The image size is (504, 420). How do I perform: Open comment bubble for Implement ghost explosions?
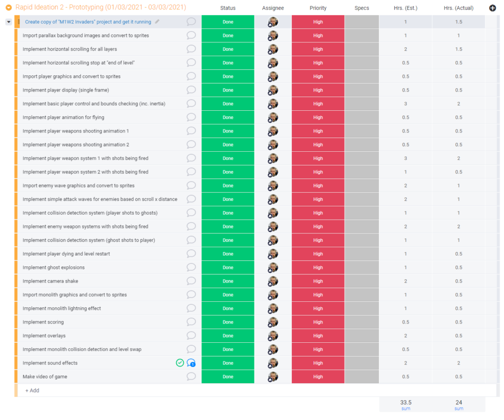[x=191, y=267]
